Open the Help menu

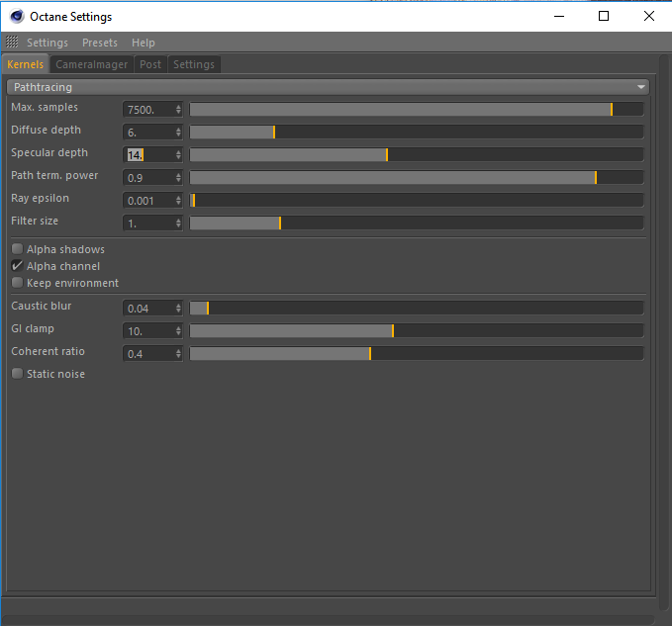(144, 43)
